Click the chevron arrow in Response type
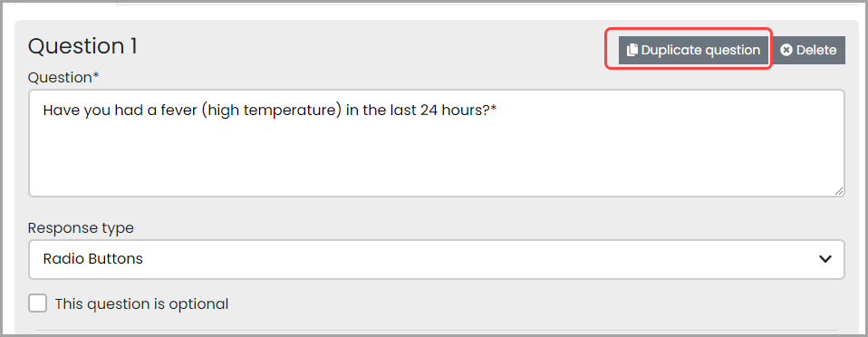Screen dimensions: 868x337 pyautogui.click(x=825, y=259)
